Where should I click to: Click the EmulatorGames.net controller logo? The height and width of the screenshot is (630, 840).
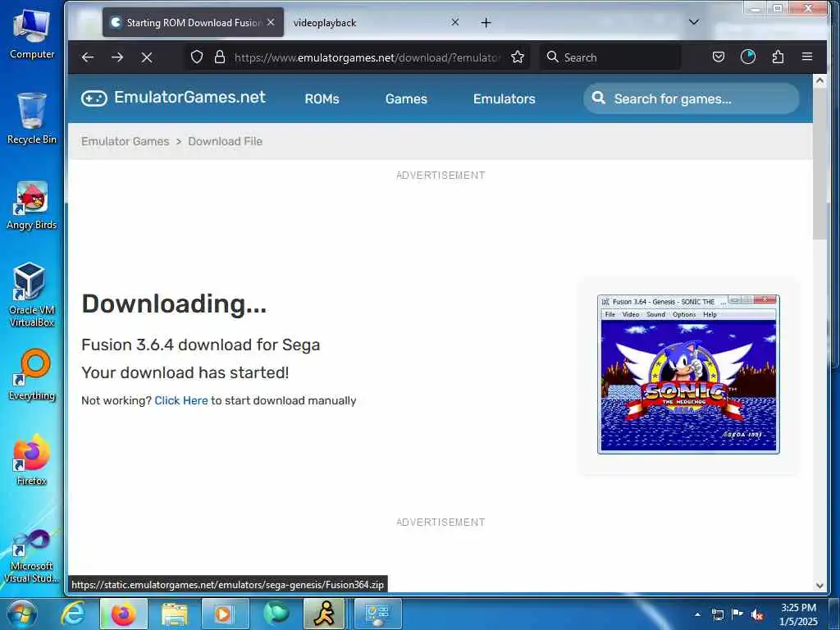pyautogui.click(x=94, y=98)
